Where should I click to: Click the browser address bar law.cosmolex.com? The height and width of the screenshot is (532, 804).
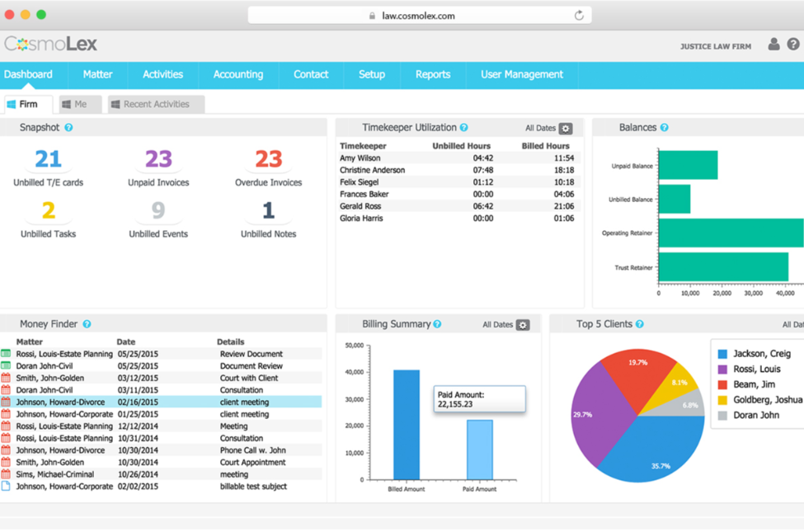coord(419,16)
